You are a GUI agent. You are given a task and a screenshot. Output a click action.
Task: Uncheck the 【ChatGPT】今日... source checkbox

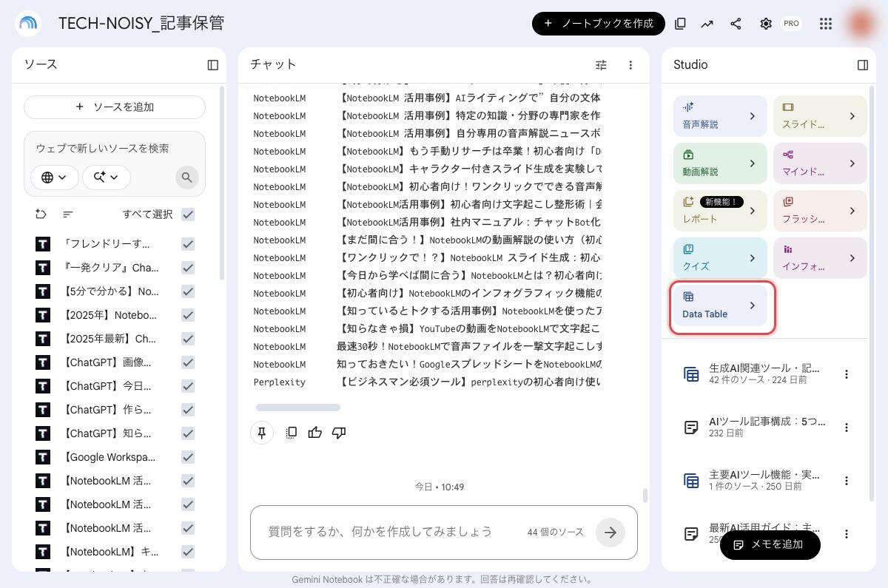188,386
